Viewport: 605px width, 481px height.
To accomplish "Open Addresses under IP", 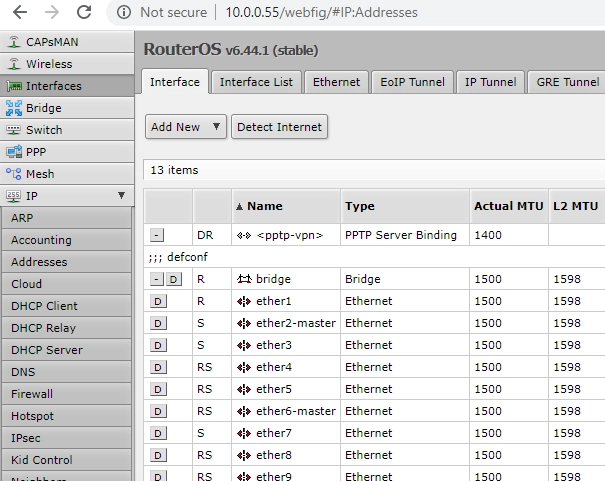I will click(66, 262).
